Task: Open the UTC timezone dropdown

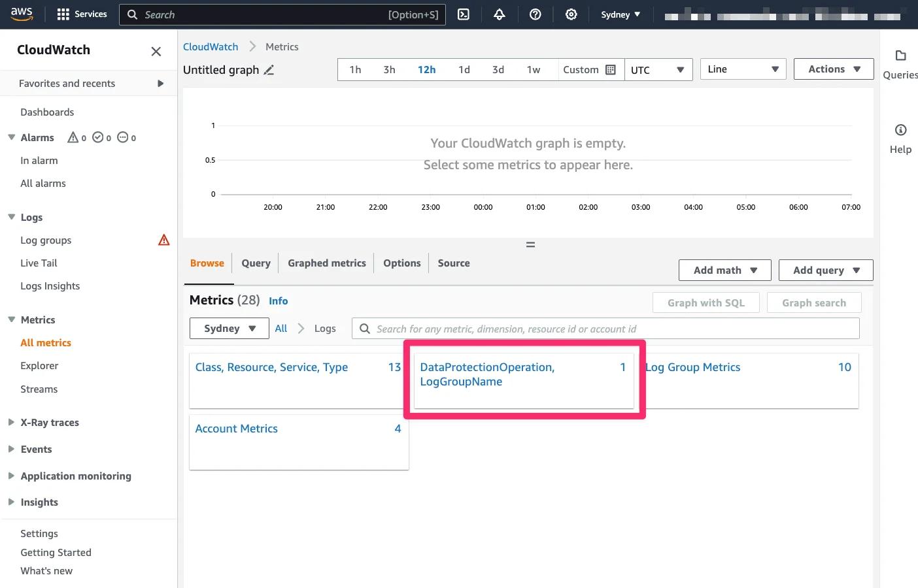Action: (x=657, y=70)
